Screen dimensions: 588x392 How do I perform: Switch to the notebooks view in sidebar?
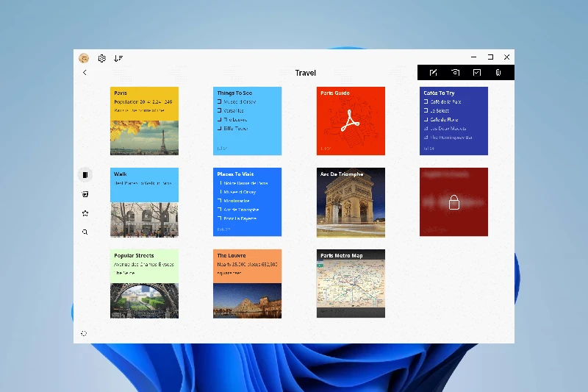(x=85, y=175)
